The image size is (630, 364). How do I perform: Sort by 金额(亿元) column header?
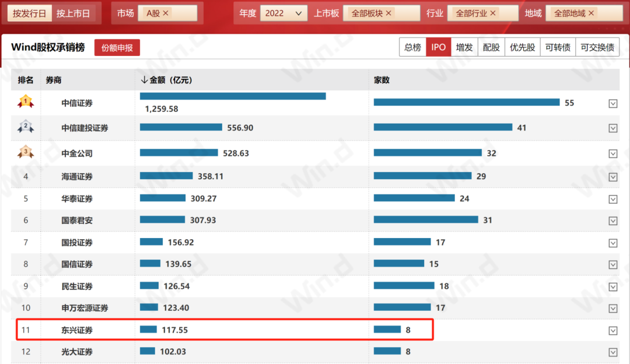pos(166,80)
